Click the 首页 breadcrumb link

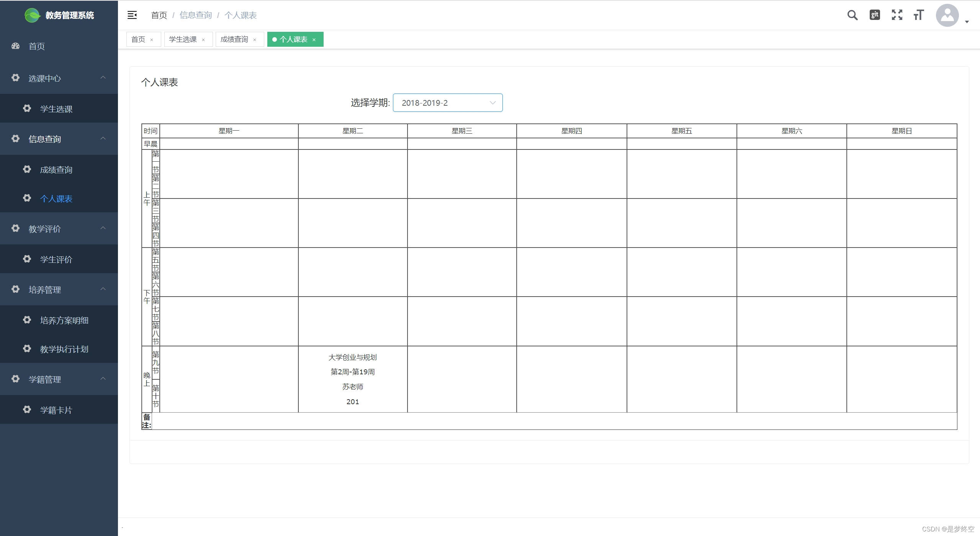(159, 15)
